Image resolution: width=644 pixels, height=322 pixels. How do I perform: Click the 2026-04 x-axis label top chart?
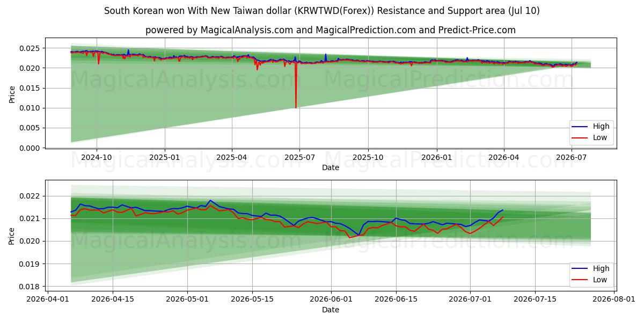pyautogui.click(x=504, y=157)
